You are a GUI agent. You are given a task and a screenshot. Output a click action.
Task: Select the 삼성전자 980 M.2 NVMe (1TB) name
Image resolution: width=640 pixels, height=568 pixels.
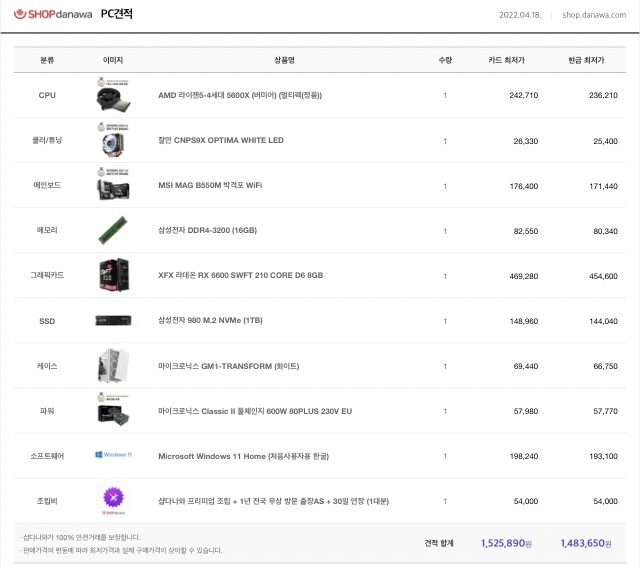click(x=210, y=320)
